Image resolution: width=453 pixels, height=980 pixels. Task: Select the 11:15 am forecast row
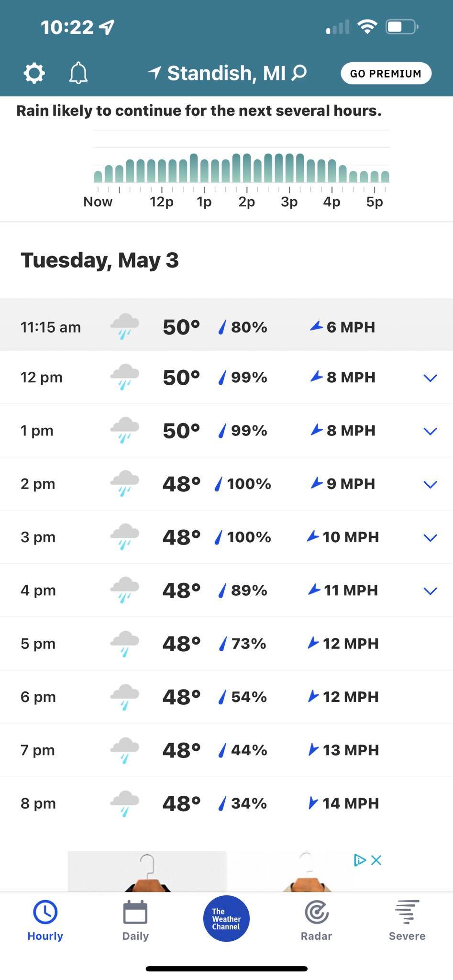(226, 327)
